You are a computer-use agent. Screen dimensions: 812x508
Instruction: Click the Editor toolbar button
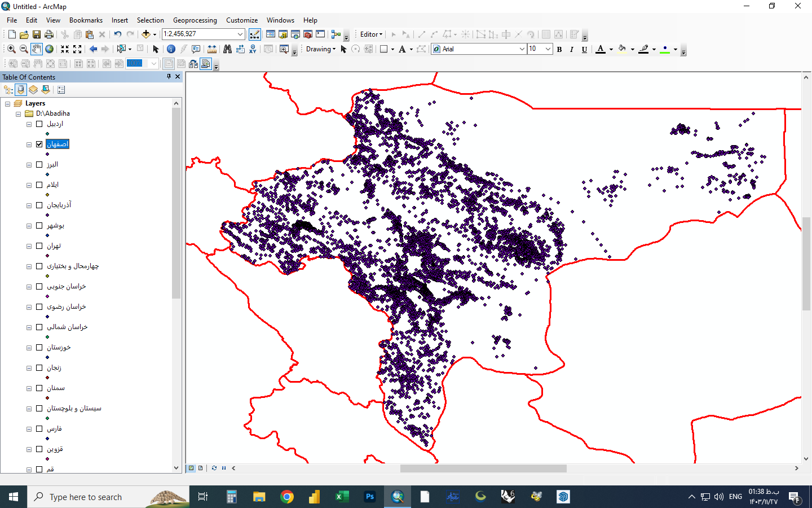point(370,34)
